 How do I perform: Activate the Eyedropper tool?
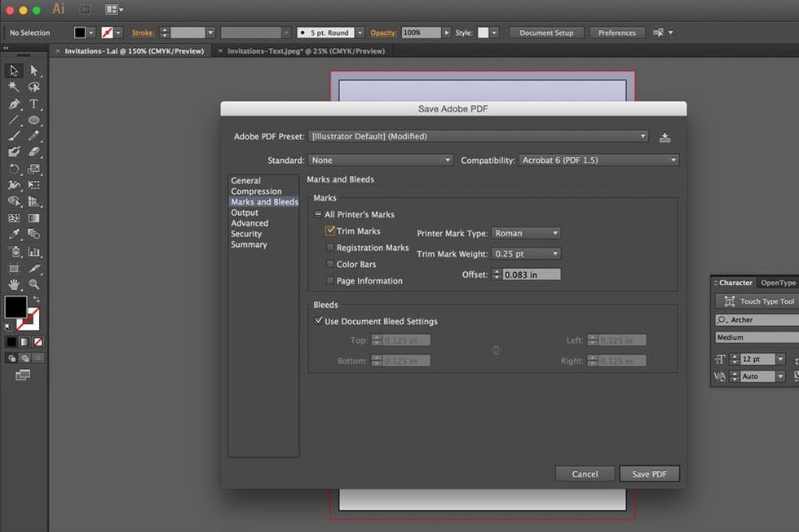click(x=14, y=235)
